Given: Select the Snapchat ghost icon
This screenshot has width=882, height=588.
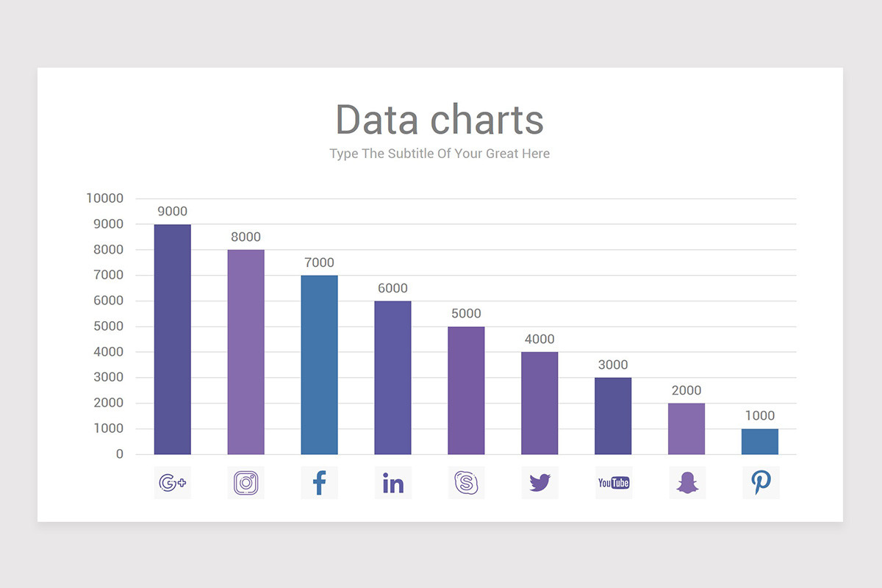Looking at the screenshot, I should (686, 483).
